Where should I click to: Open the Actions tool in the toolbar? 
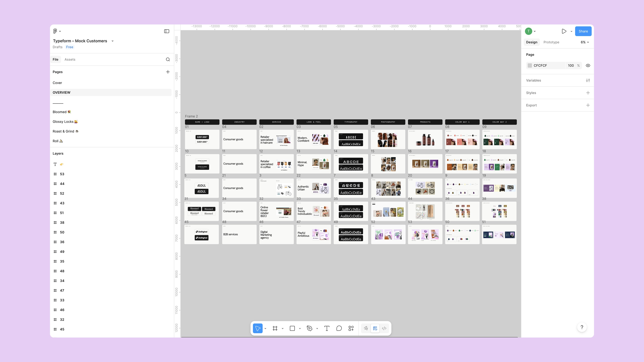[x=351, y=328]
